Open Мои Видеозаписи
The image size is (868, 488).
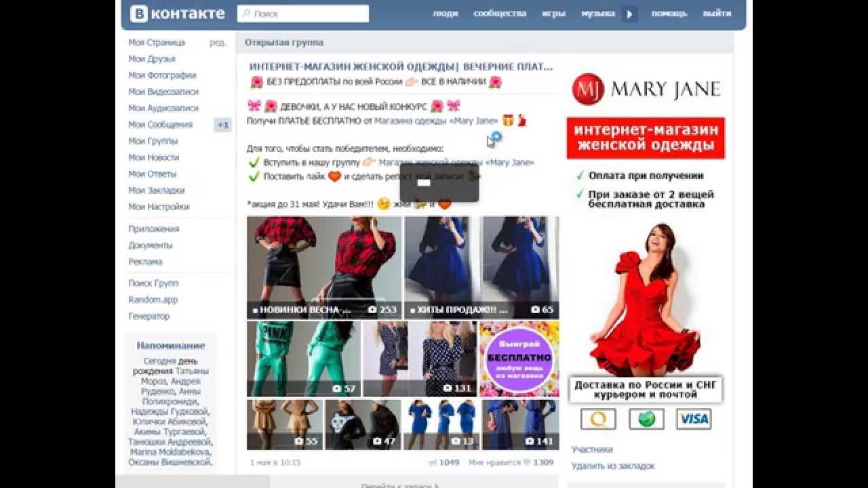[163, 91]
